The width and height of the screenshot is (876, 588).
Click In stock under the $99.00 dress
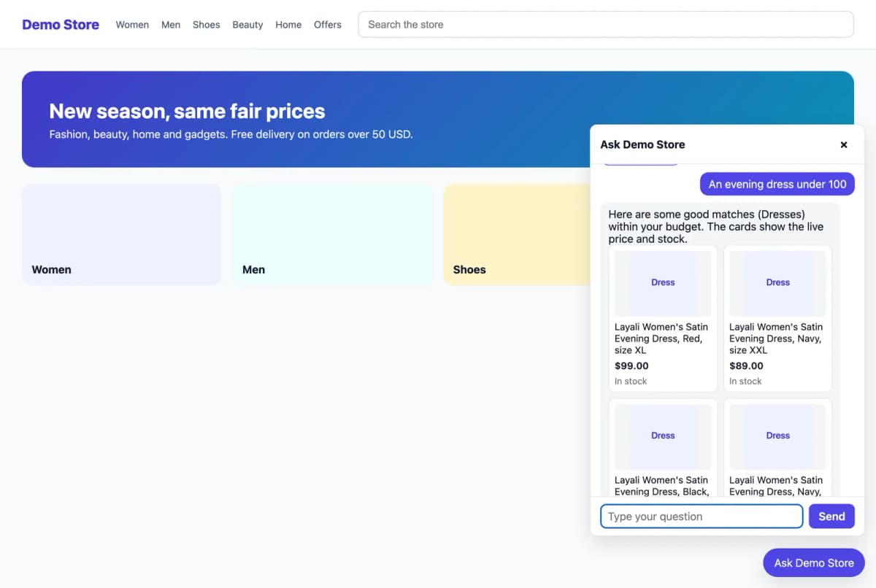coord(631,381)
